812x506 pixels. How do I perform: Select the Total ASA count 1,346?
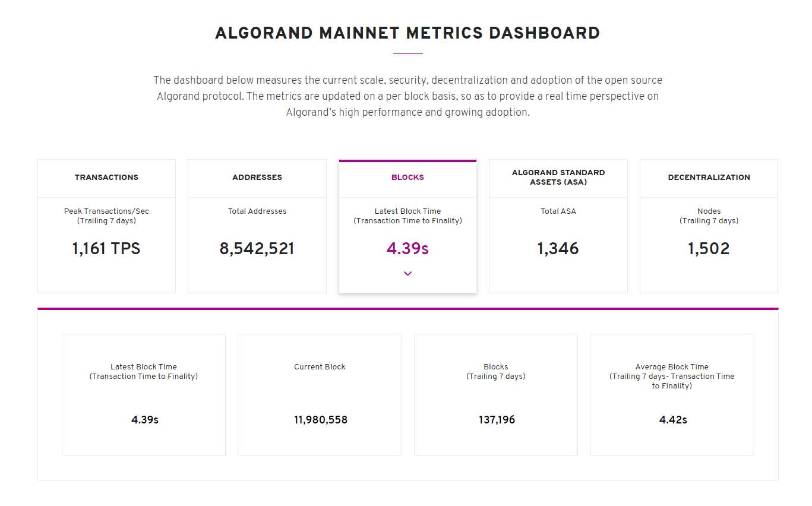tap(558, 249)
